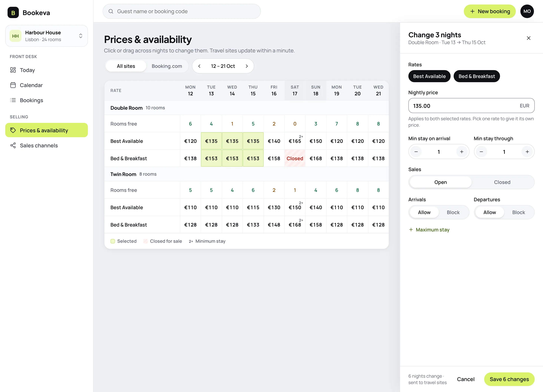This screenshot has width=543, height=392.
Task: Expand the Maximum stay option
Action: click(x=429, y=230)
